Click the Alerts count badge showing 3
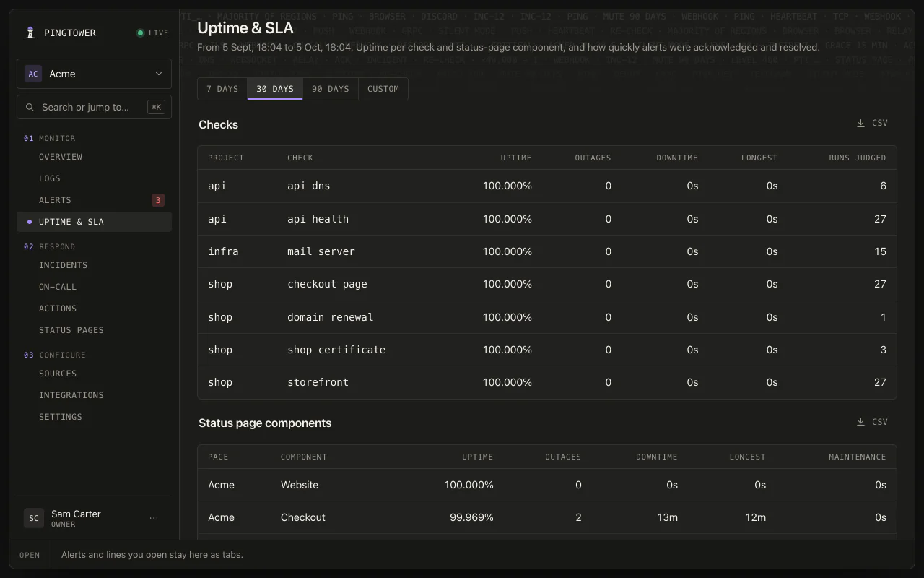This screenshot has width=924, height=578. point(158,200)
